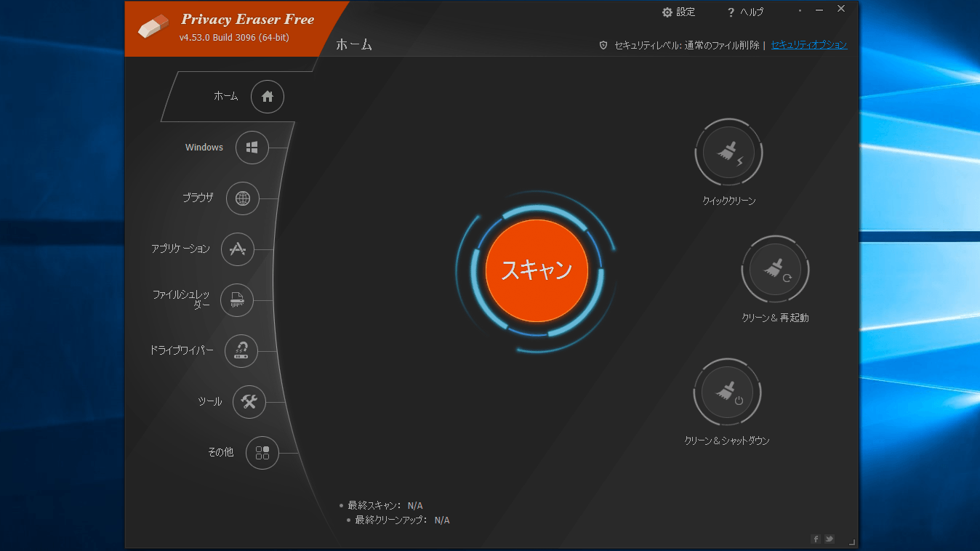Click the Home house icon in sidebar

(267, 97)
